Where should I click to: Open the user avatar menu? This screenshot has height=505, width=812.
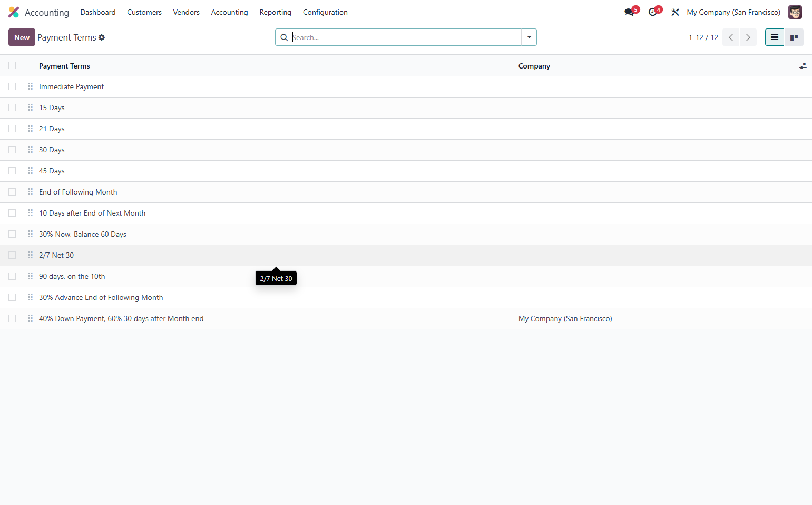[795, 12]
